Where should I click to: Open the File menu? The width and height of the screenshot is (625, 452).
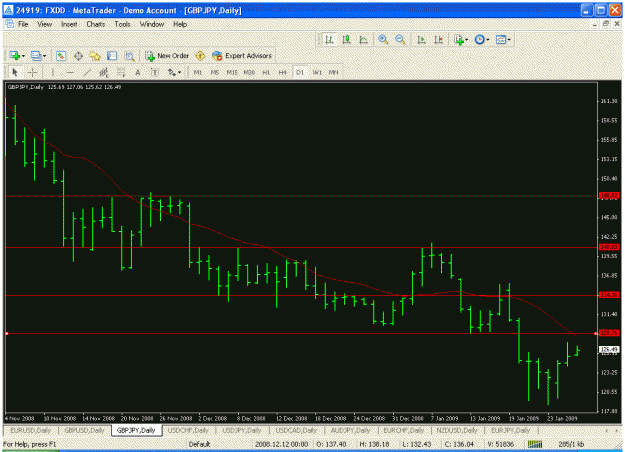23,24
